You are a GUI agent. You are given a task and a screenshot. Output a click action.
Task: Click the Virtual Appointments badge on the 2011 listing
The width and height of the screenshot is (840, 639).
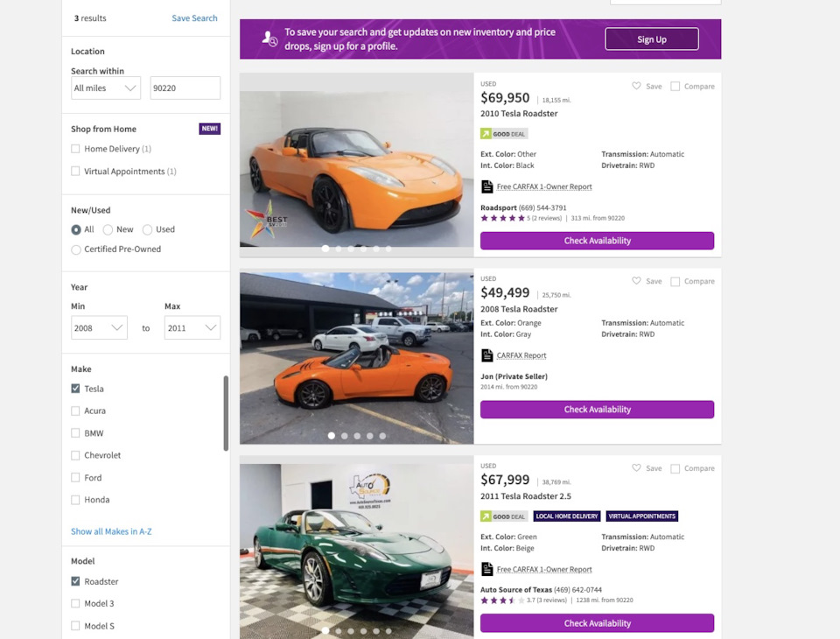click(x=641, y=516)
